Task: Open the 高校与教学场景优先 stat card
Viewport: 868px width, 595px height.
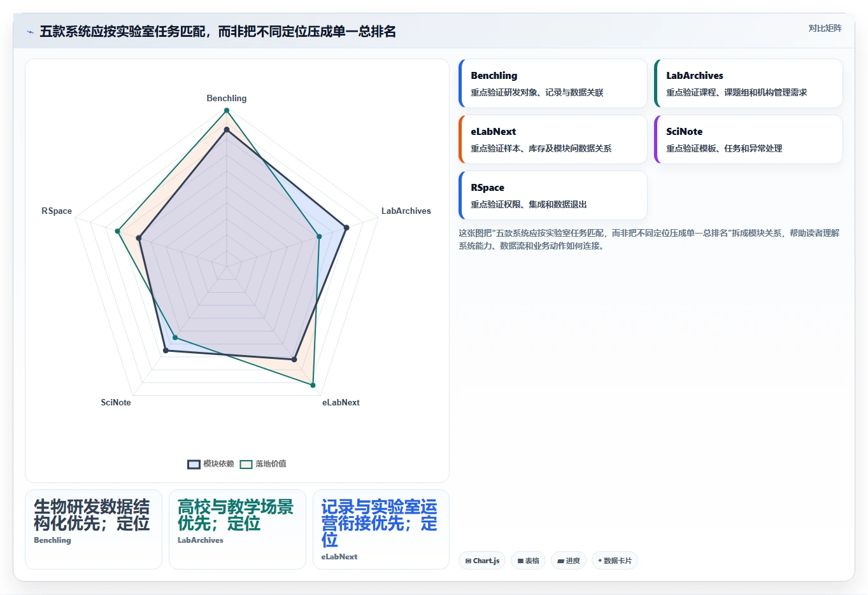Action: (238, 529)
